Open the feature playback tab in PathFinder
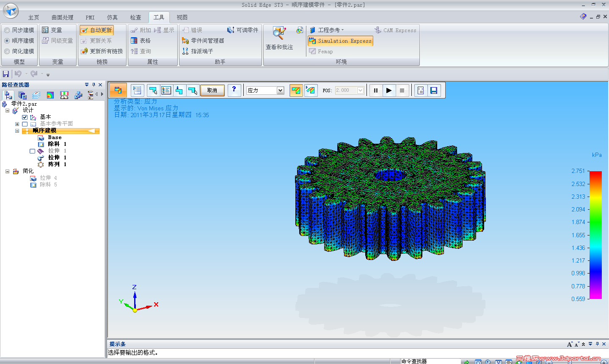609x364 pixels. point(90,95)
